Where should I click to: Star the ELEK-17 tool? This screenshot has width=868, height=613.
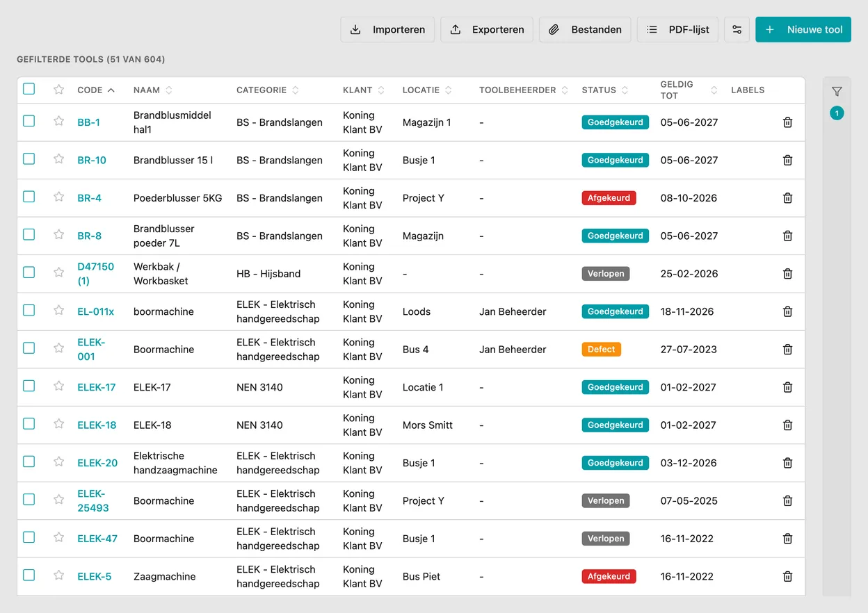click(x=59, y=386)
